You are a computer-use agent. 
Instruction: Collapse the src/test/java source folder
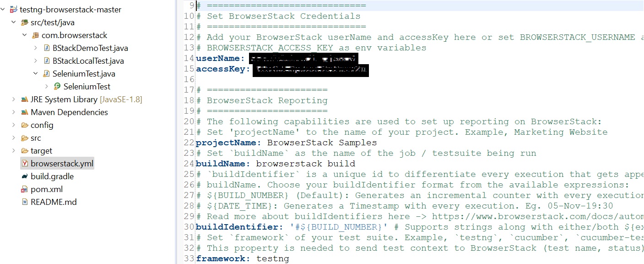click(14, 22)
